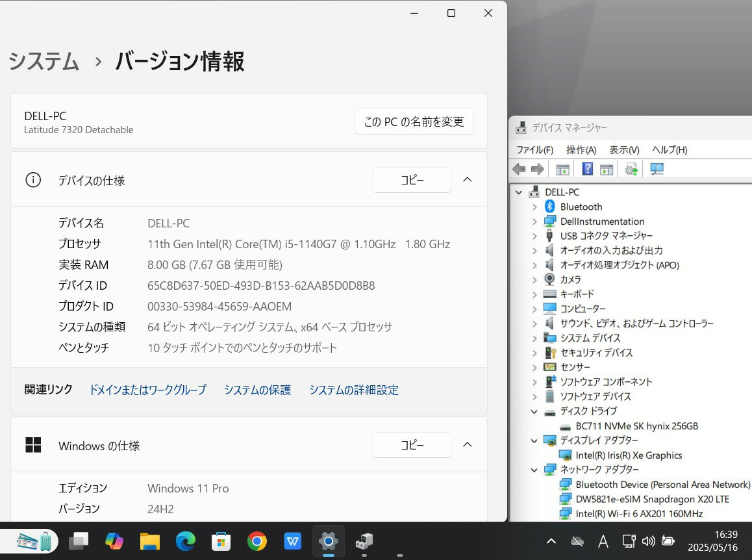
Task: Click the scan for hardware changes toolbar icon
Action: [657, 169]
